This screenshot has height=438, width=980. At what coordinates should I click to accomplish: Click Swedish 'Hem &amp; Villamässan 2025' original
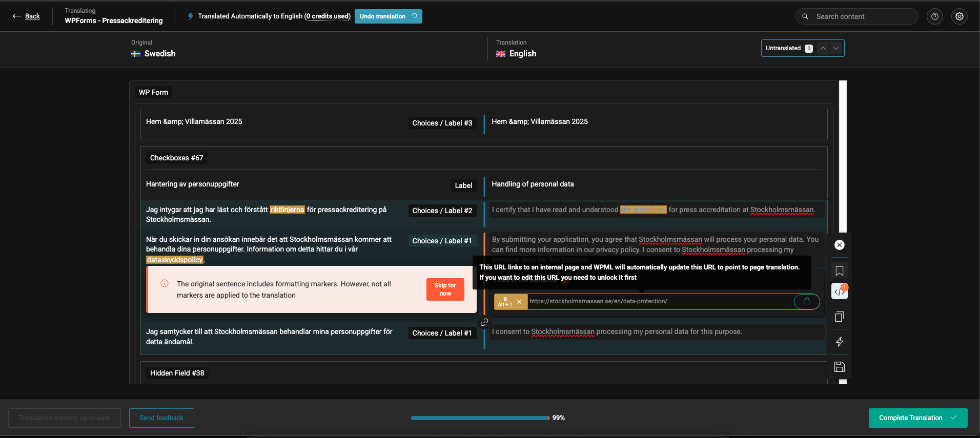pos(194,121)
